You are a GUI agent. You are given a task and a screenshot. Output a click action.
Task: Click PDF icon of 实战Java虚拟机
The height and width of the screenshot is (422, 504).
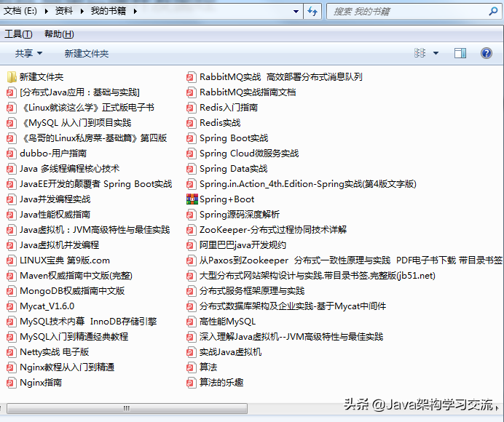click(191, 352)
